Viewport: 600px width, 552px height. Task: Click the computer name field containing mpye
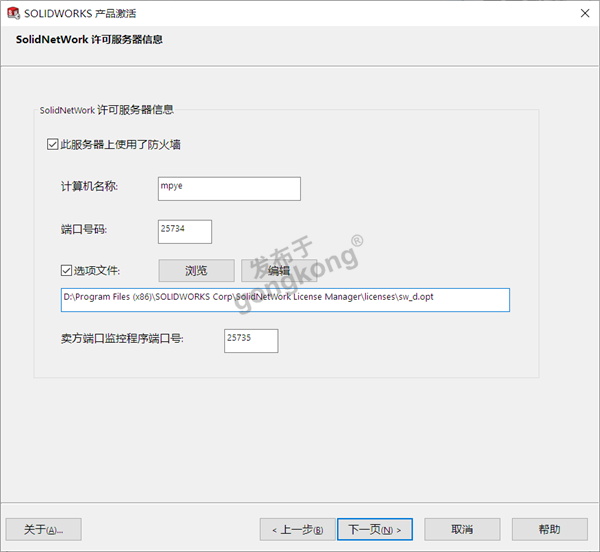(229, 189)
